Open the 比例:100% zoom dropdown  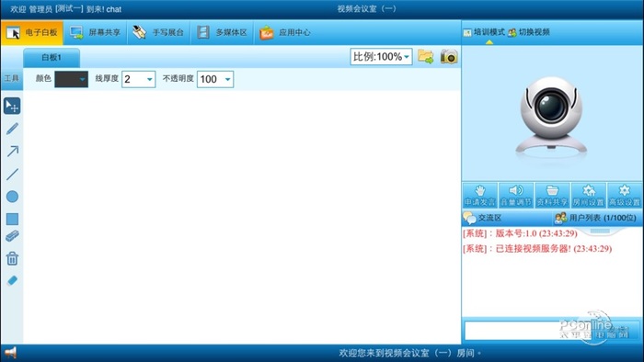381,57
